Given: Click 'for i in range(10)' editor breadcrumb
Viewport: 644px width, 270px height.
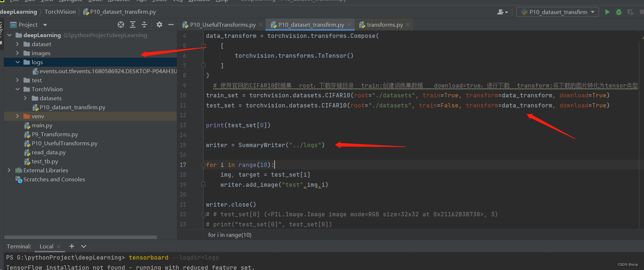Looking at the screenshot, I should [230, 235].
